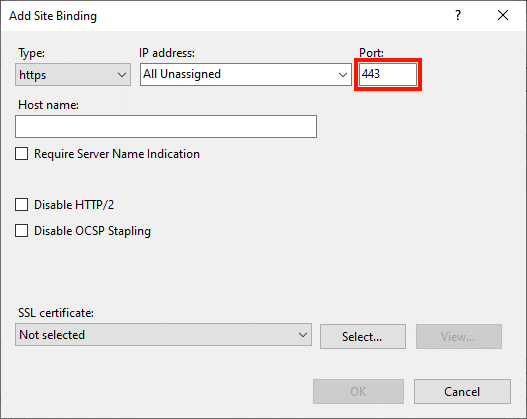Click the SSL certificate dropdown chevron arrow
Screen dimensions: 527x419
[x=303, y=335]
